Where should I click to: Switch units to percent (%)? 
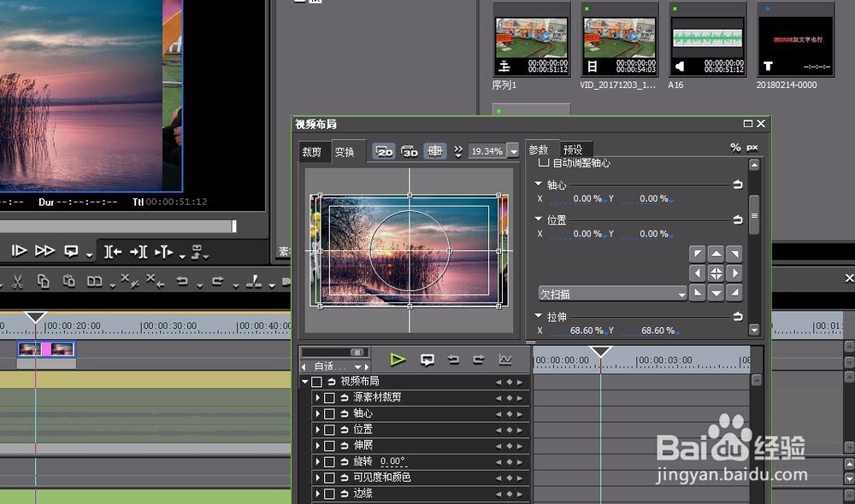point(735,148)
